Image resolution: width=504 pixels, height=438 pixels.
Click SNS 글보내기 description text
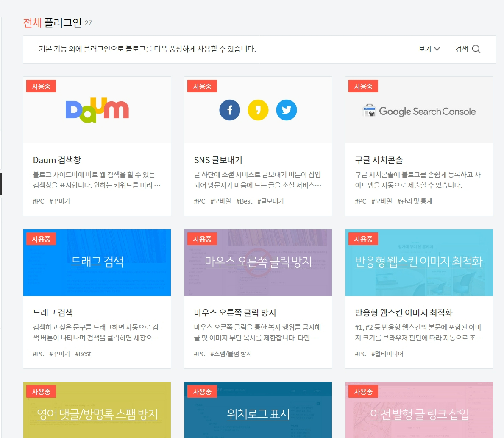click(x=258, y=180)
